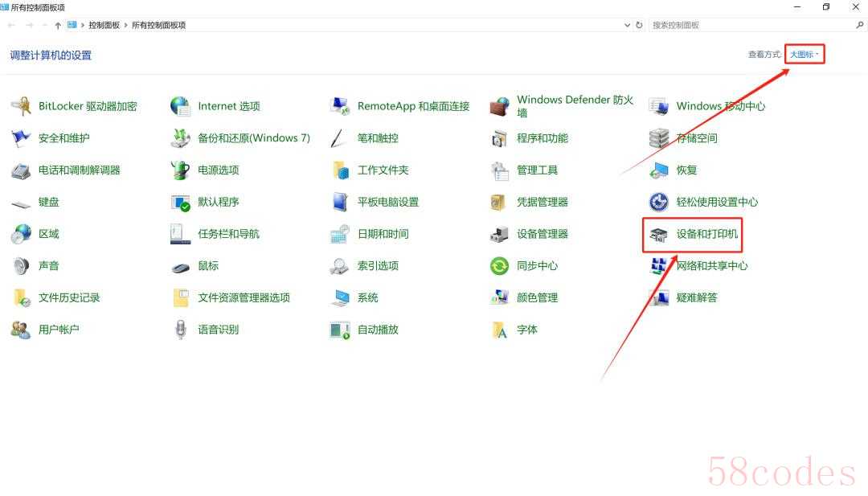
Task: Click the 声音 speaker icon
Action: pyautogui.click(x=21, y=266)
